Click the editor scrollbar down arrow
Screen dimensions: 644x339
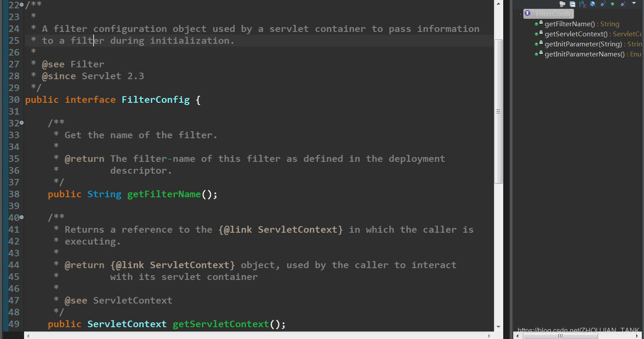tap(498, 327)
